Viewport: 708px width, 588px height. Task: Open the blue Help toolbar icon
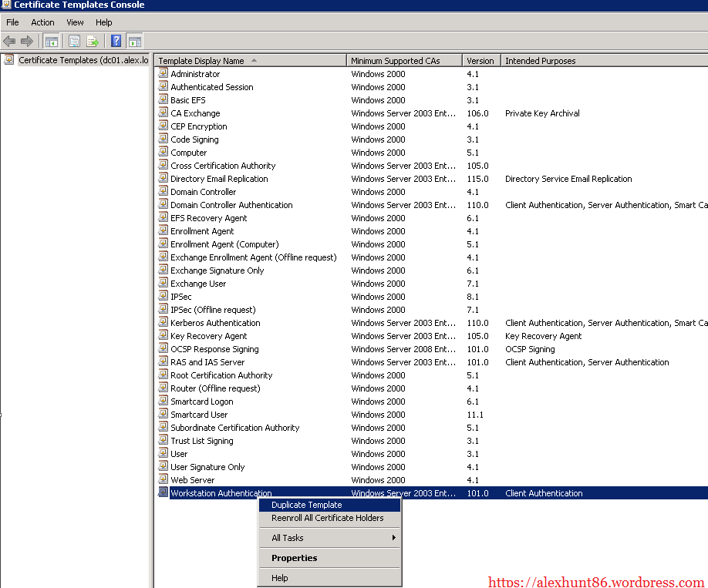tap(116, 41)
